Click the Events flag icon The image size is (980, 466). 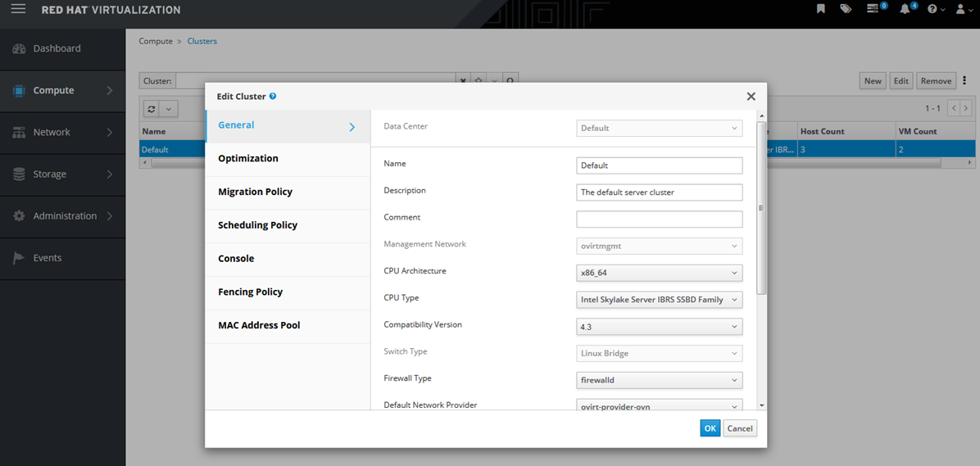coord(19,258)
